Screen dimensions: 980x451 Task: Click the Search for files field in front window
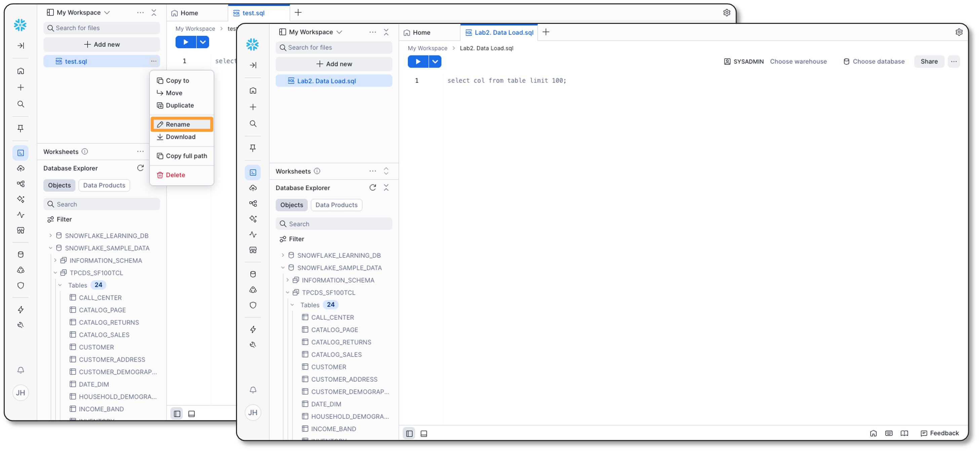point(334,47)
